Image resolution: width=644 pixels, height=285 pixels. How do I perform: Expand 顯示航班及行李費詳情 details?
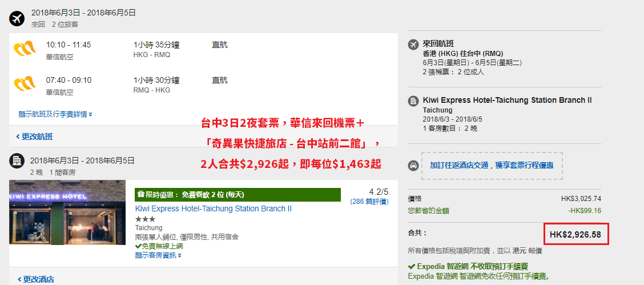55,114
